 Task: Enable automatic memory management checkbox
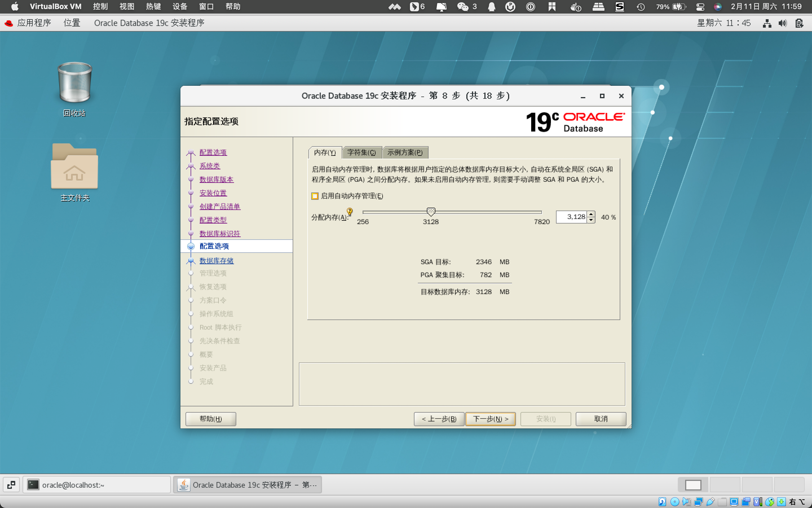[315, 196]
